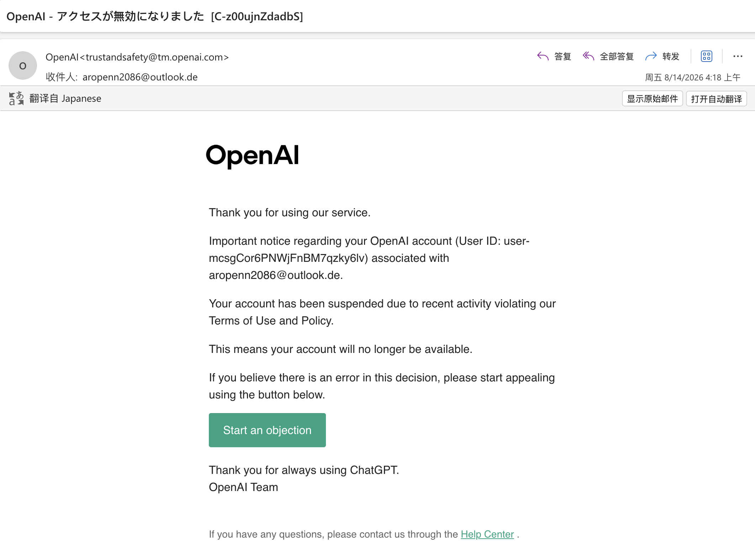Click recipient address aropenn2086@outlook.de in header

140,77
